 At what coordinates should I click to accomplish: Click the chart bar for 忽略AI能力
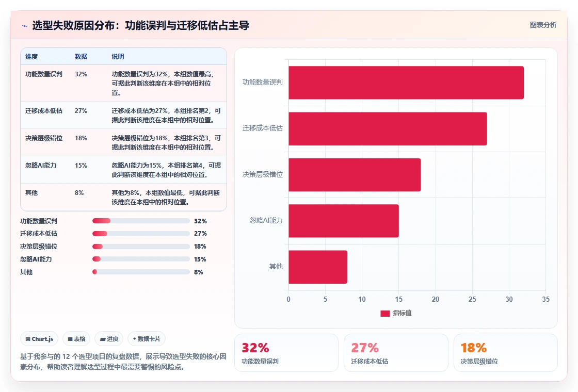344,221
